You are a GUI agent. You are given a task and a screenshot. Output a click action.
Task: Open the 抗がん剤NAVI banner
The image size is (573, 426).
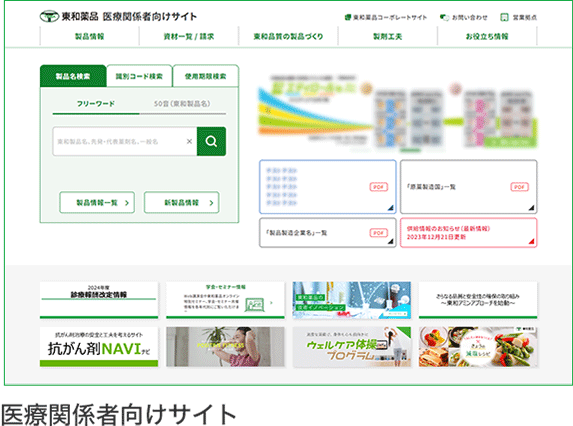(x=99, y=347)
